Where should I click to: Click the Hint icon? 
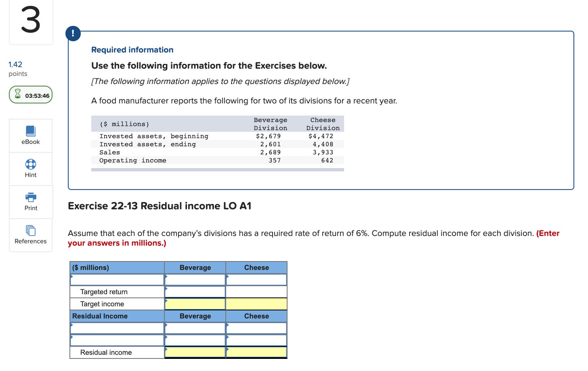[x=31, y=169]
